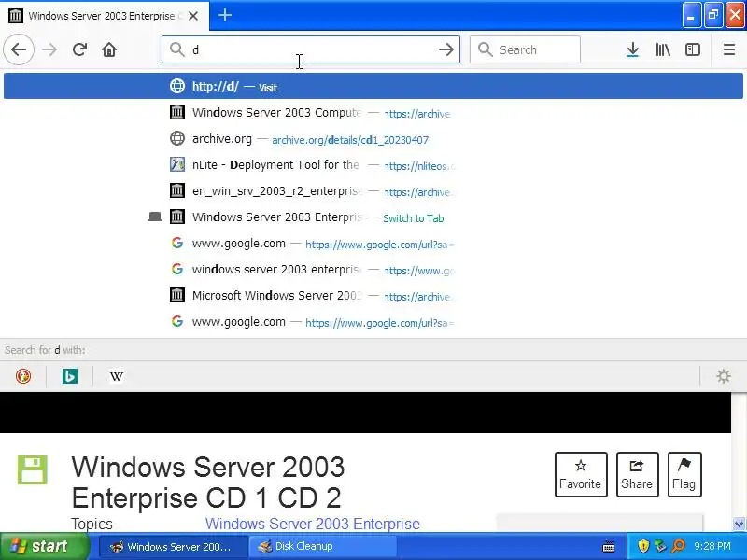
Task: Click the security shield tray icon
Action: click(x=643, y=546)
